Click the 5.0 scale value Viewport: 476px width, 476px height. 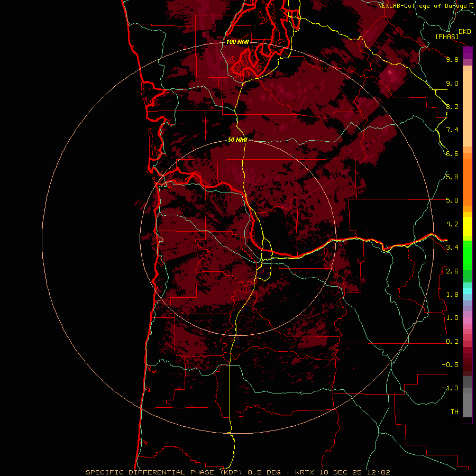(x=452, y=200)
